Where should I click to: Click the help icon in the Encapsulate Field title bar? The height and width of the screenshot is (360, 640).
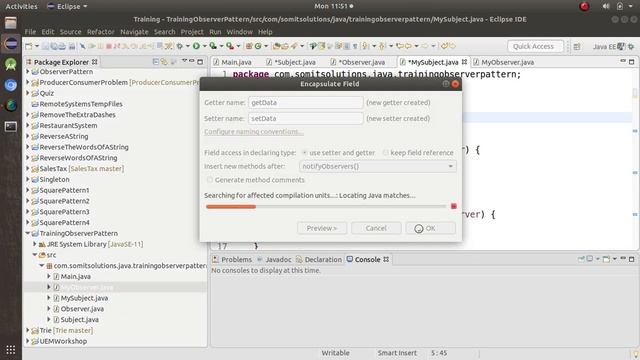coord(446,84)
